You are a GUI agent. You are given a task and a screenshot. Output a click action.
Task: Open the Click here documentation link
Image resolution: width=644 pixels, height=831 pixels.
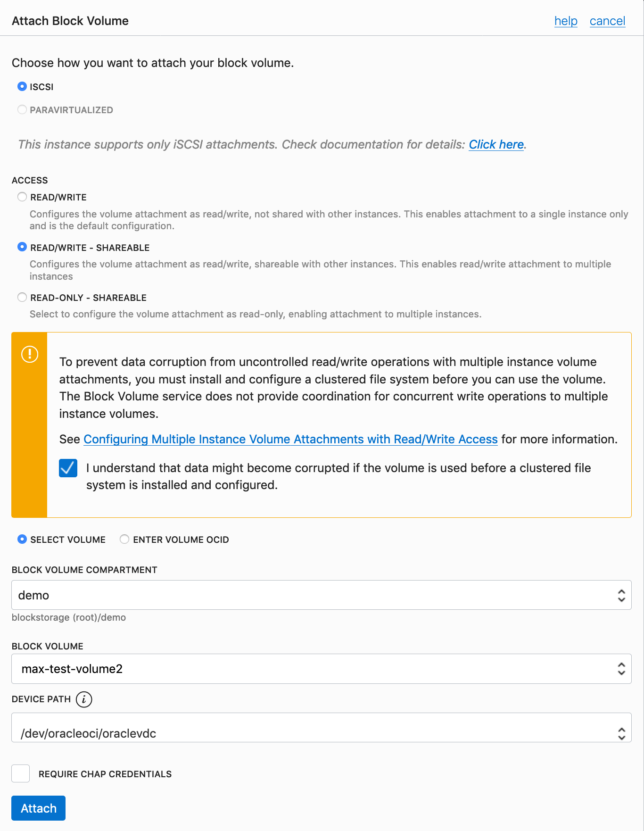tap(496, 144)
